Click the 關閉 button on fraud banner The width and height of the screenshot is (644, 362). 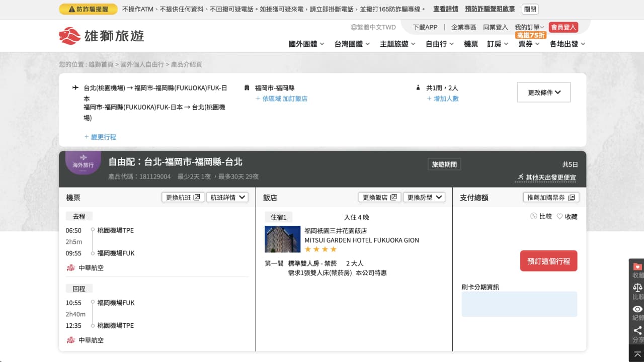pyautogui.click(x=530, y=9)
